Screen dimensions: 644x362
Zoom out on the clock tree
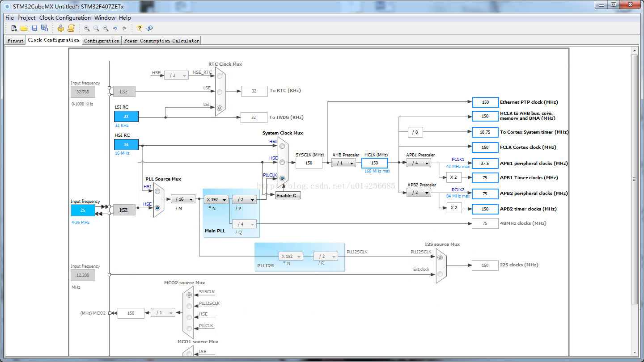106,28
